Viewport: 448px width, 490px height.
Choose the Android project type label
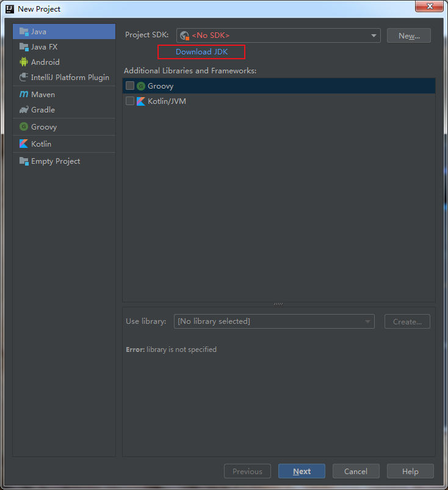point(45,62)
